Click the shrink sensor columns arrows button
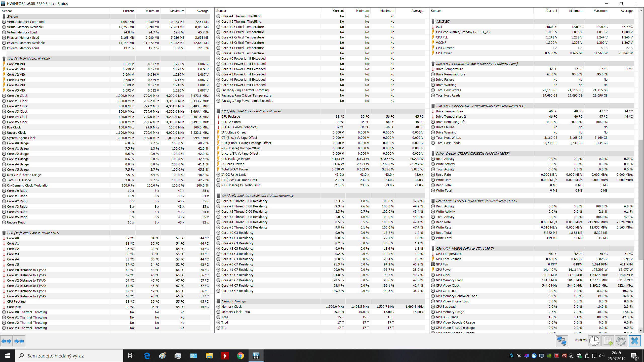 (19, 341)
